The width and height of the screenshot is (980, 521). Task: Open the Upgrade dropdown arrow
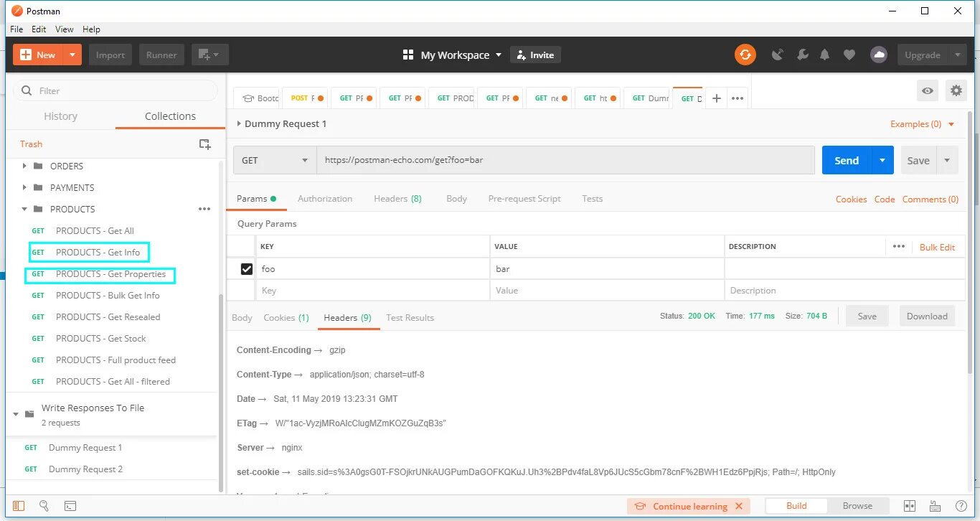coord(957,55)
